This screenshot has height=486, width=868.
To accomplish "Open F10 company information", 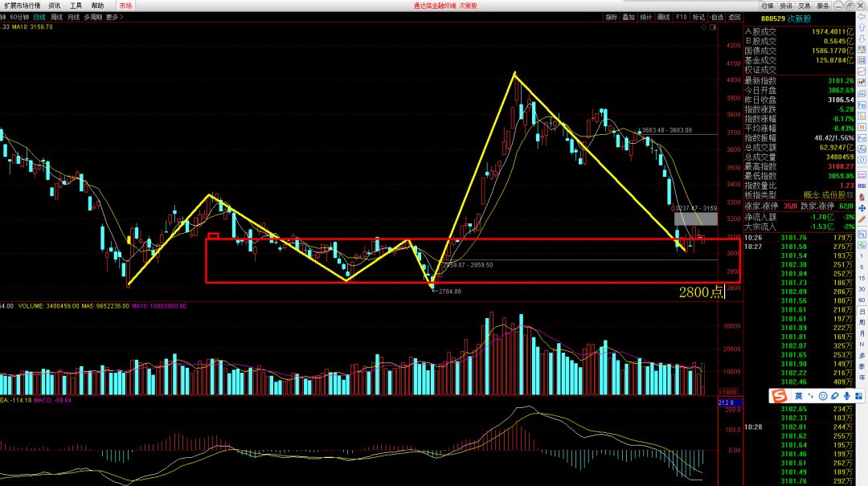I will [x=682, y=17].
